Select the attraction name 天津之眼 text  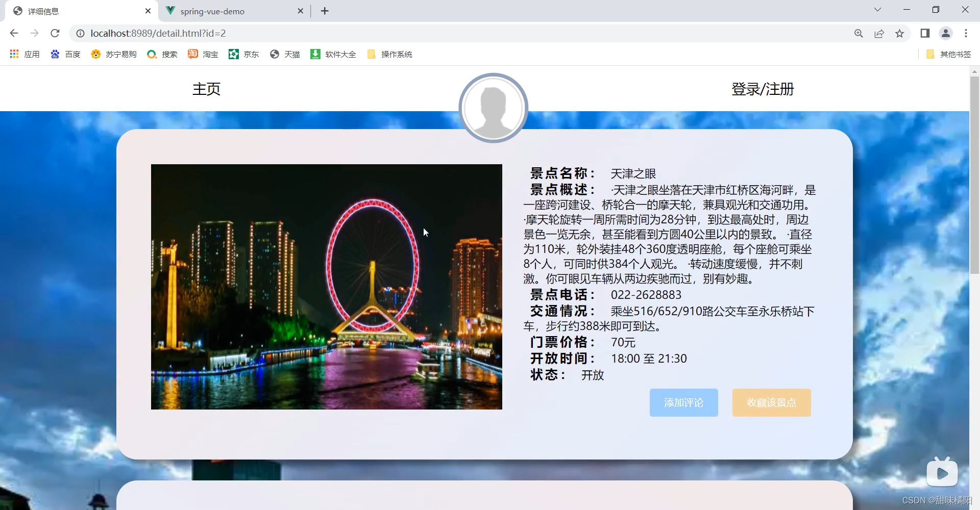coord(633,174)
